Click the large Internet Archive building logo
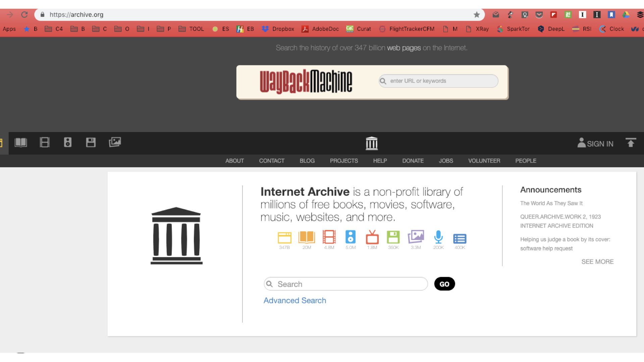Screen dimensions: 644x362 point(176,236)
